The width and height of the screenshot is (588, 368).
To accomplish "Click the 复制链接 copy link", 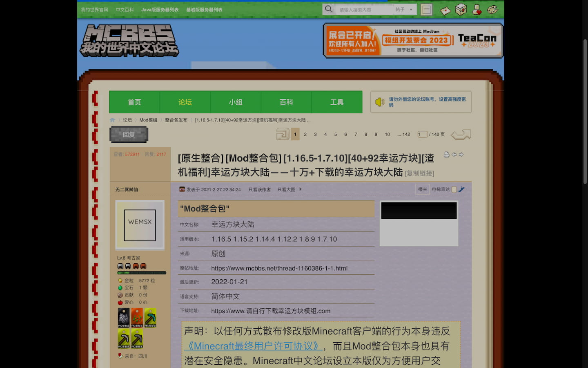I will point(420,173).
